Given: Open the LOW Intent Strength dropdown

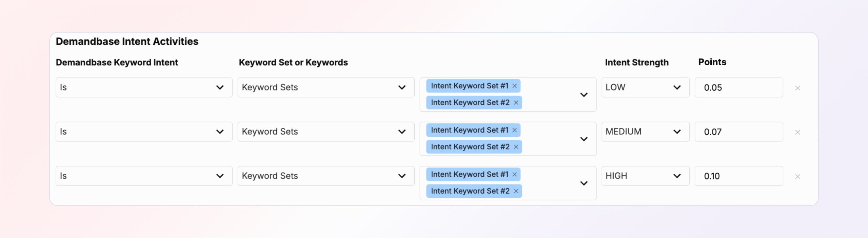Looking at the screenshot, I should click(x=645, y=87).
